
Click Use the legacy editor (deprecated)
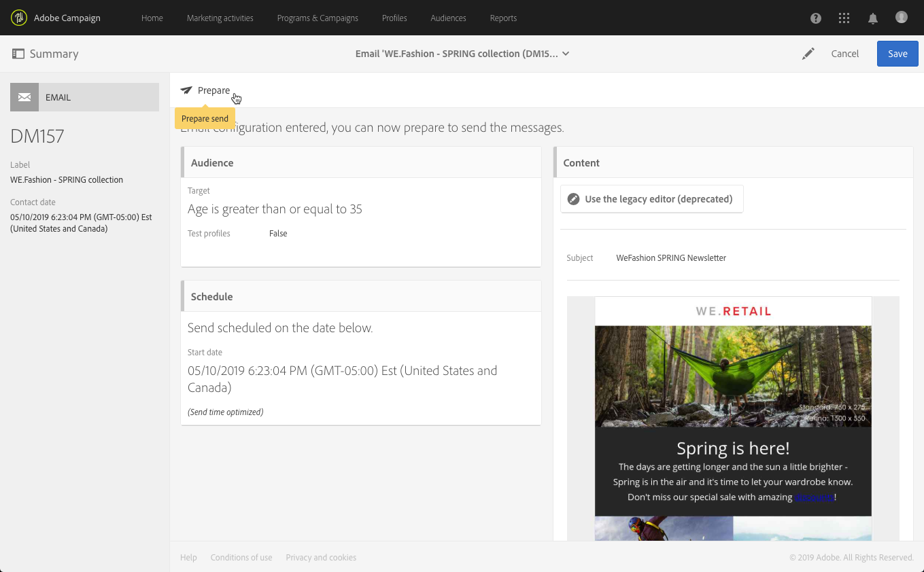coord(652,199)
